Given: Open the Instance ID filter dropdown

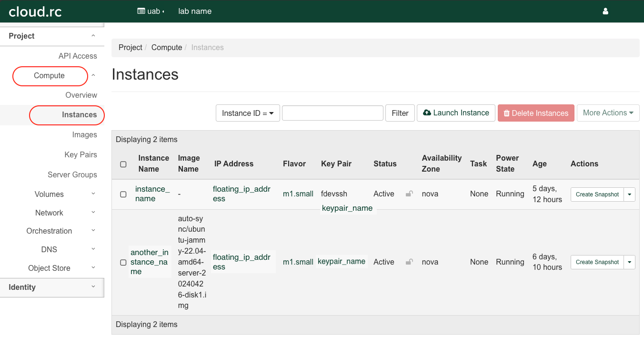Looking at the screenshot, I should 248,113.
